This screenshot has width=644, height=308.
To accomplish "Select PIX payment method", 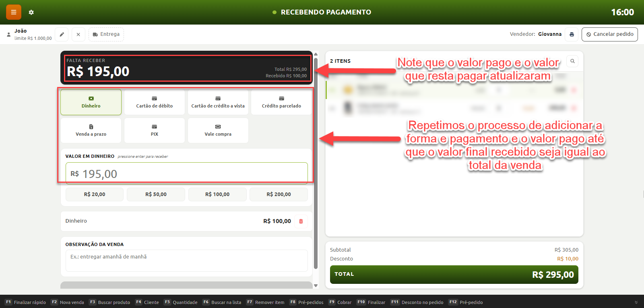I will point(155,130).
